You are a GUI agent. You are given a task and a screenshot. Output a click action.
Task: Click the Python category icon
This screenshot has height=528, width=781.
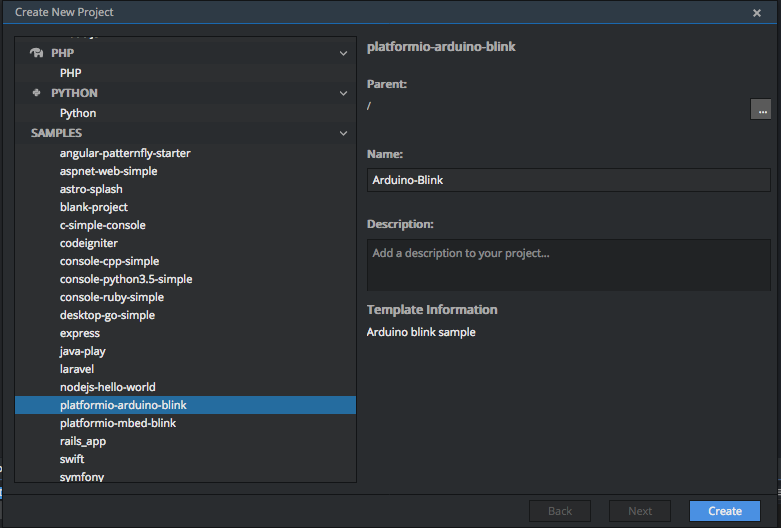click(36, 93)
